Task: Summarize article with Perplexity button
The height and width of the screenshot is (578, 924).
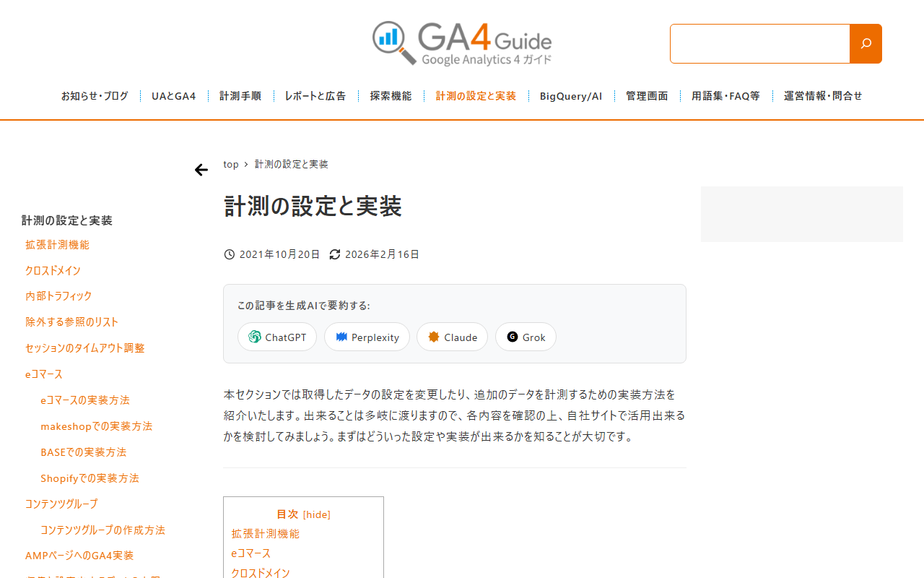Action: pos(367,337)
